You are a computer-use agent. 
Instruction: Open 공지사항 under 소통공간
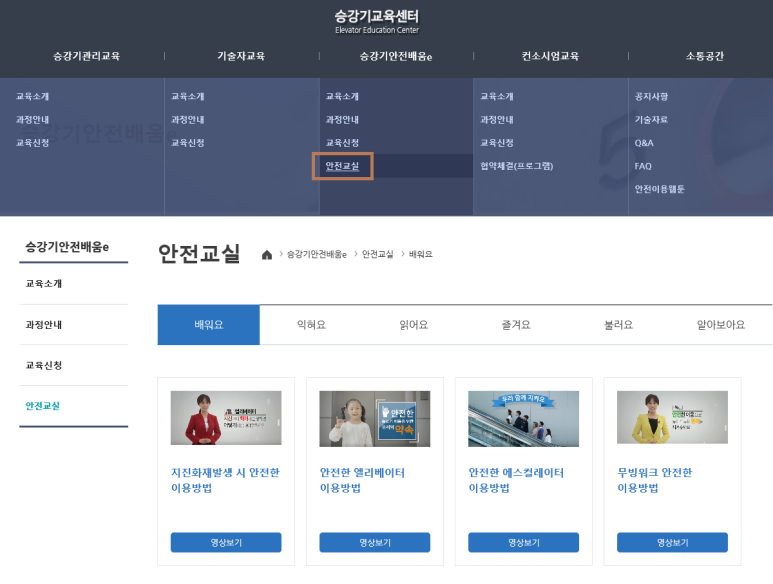tap(651, 97)
